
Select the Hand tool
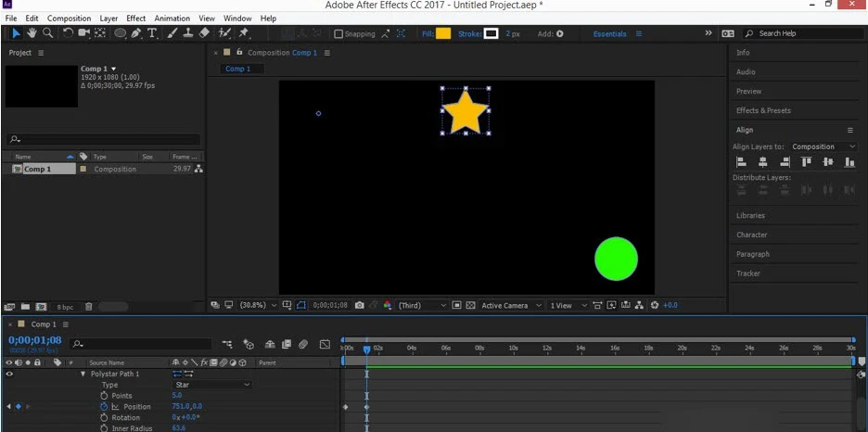tap(32, 33)
